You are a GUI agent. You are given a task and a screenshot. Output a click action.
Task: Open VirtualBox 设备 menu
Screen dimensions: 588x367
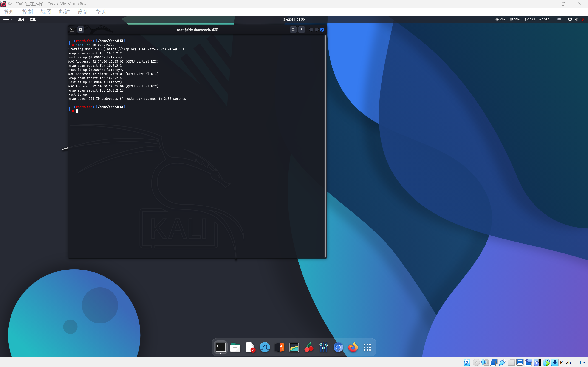coord(83,12)
